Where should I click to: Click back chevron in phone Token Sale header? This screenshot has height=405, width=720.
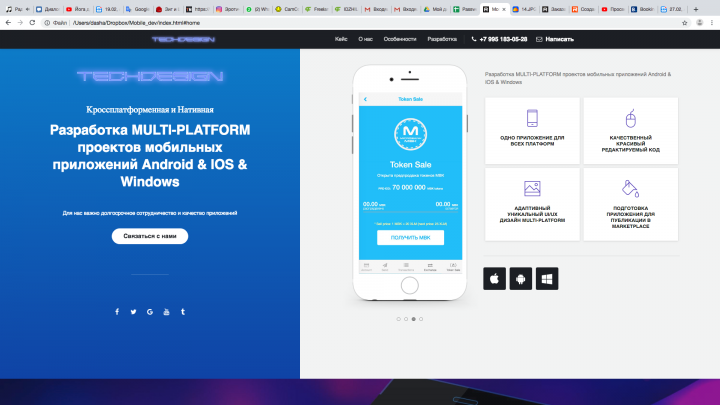pos(366,99)
